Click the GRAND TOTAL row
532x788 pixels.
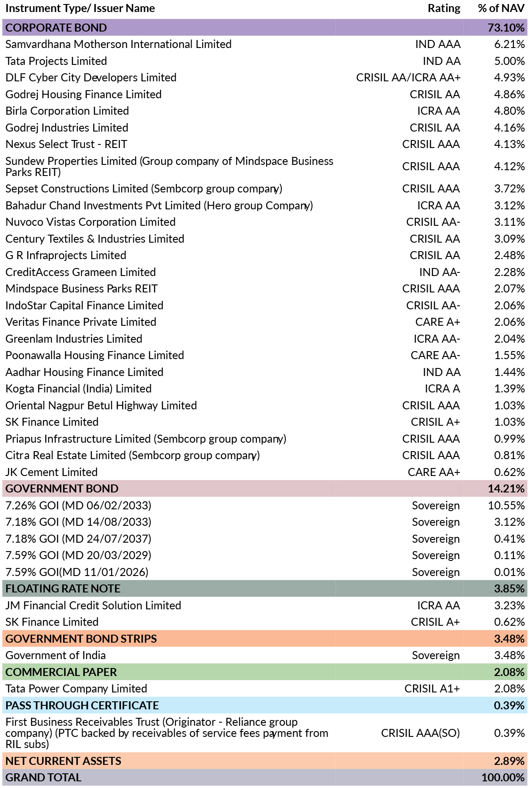[265, 777]
